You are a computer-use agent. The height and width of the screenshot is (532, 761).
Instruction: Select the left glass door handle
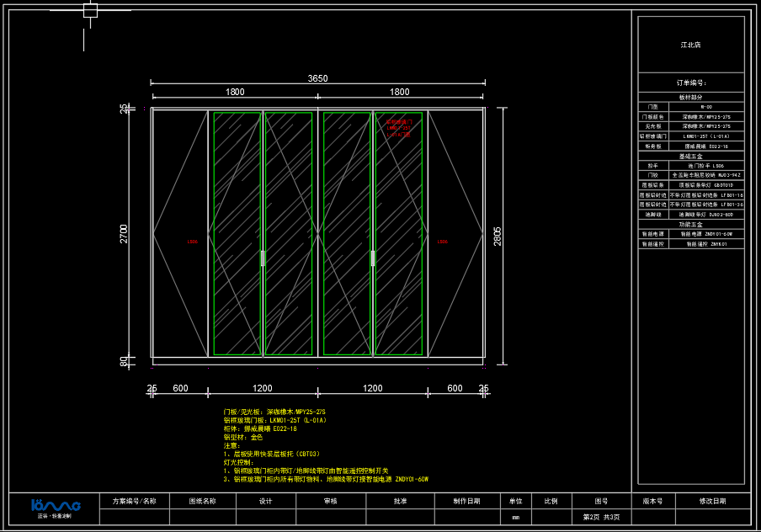coord(263,258)
